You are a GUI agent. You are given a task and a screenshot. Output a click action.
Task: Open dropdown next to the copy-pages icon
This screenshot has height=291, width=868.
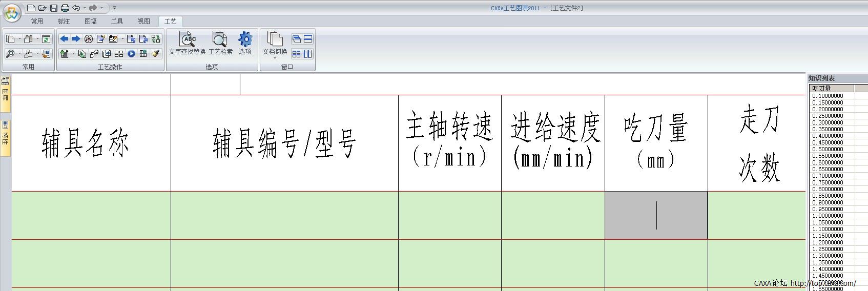coord(19,39)
